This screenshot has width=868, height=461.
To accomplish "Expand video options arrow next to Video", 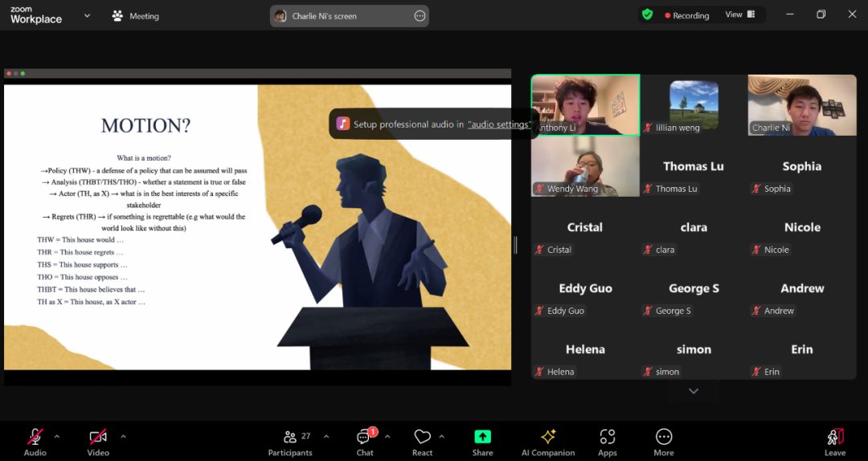I will pos(123,437).
